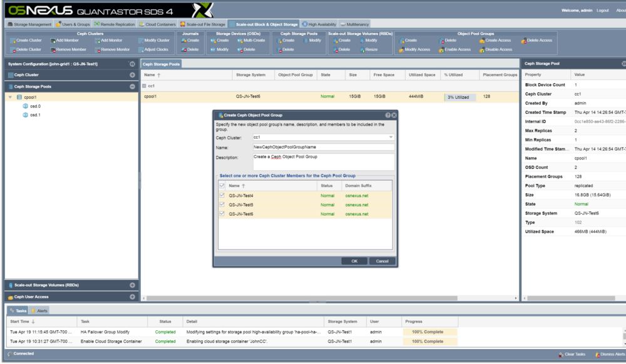Click Resize under Scale-out Storage Volumes
Viewport: 626px width, 364px height.
click(x=369, y=50)
